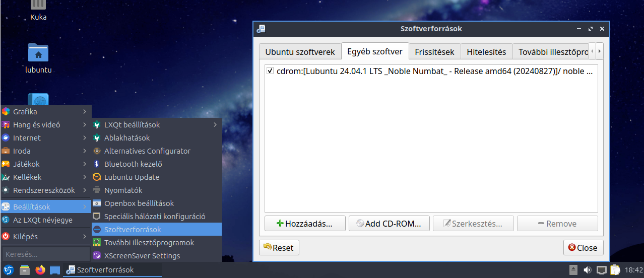Click inside the Keresés search field

coord(46,254)
